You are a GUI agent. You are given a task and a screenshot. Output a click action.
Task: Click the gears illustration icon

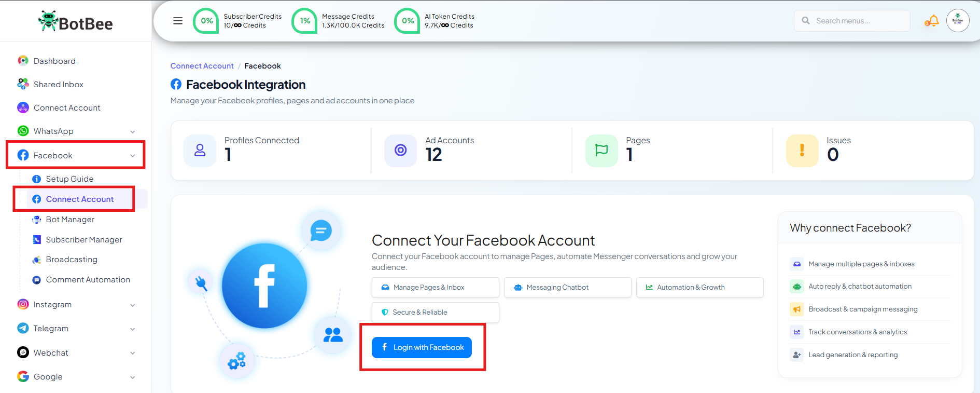click(237, 360)
